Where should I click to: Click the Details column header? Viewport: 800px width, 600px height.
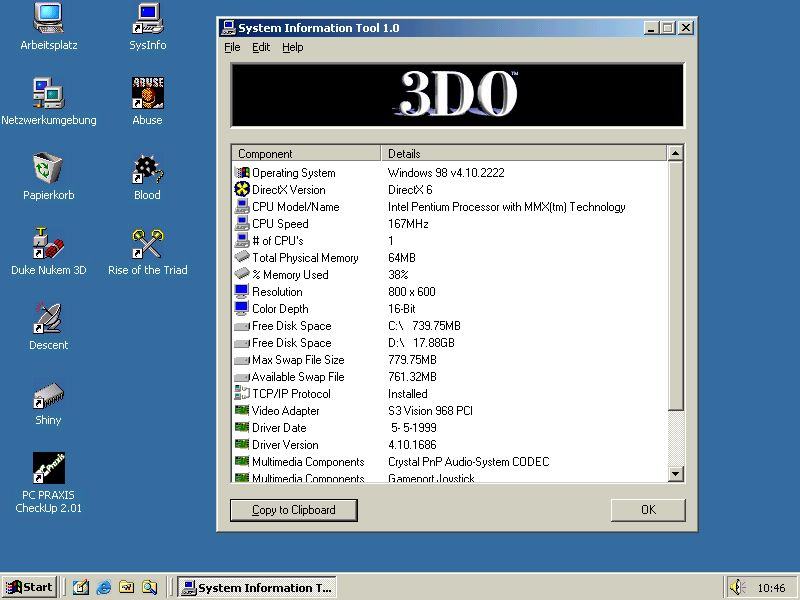point(523,154)
